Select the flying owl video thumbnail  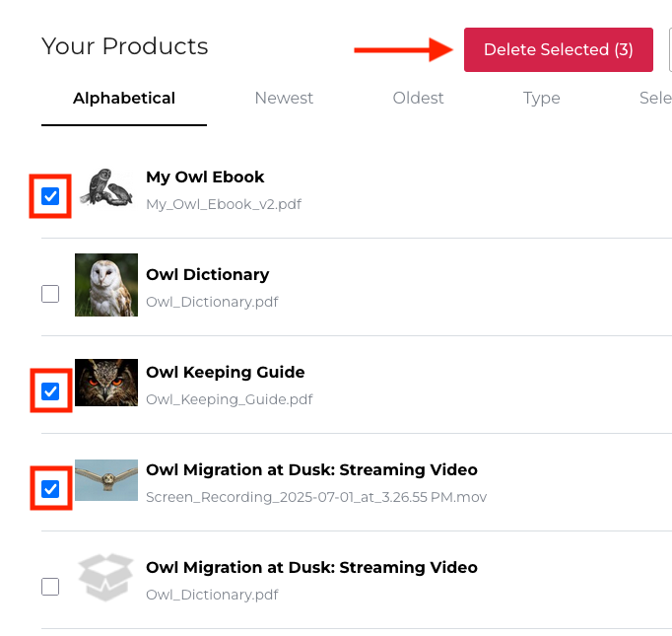106,480
